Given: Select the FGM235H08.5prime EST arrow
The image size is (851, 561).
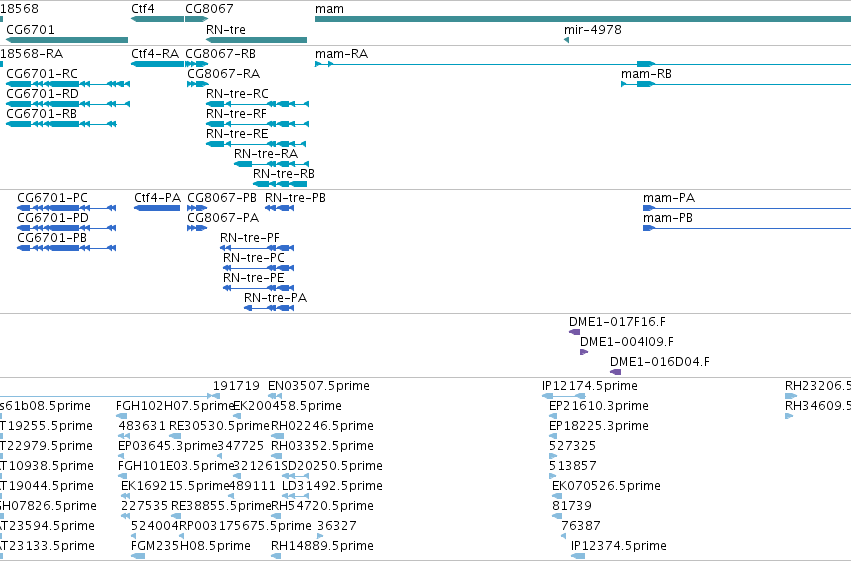Looking at the screenshot, I should coord(138,556).
